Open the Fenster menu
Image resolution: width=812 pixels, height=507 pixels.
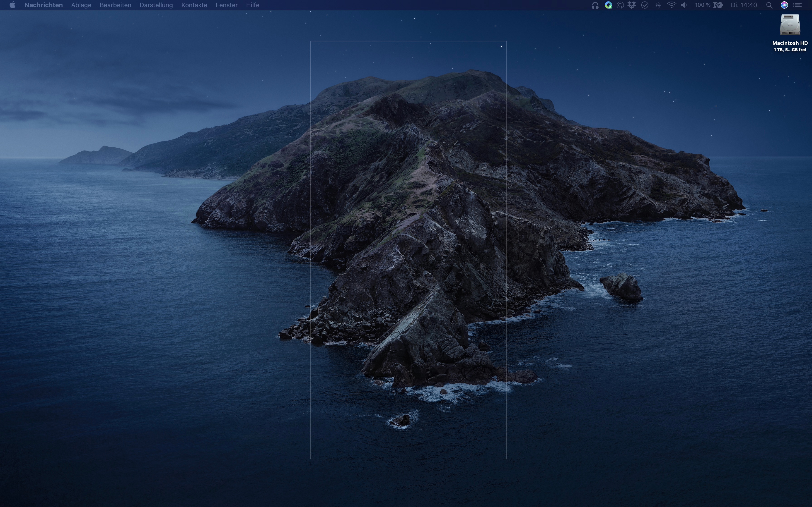click(x=227, y=5)
